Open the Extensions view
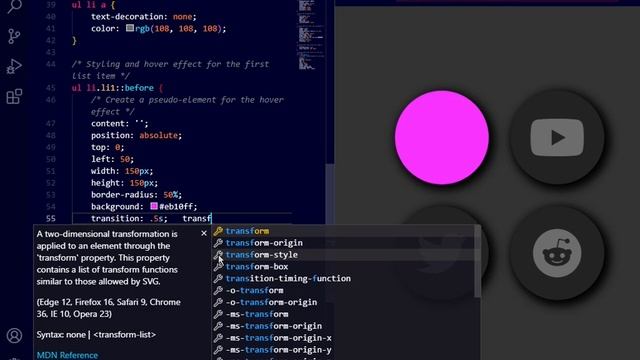This screenshot has width=640, height=360. pos(14,97)
